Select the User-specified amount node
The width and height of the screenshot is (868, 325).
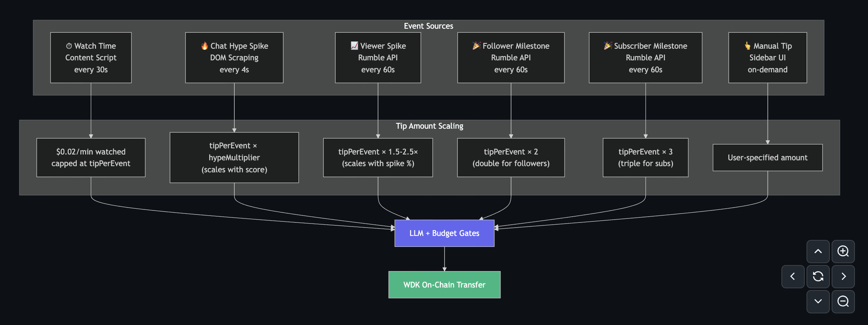pyautogui.click(x=768, y=157)
